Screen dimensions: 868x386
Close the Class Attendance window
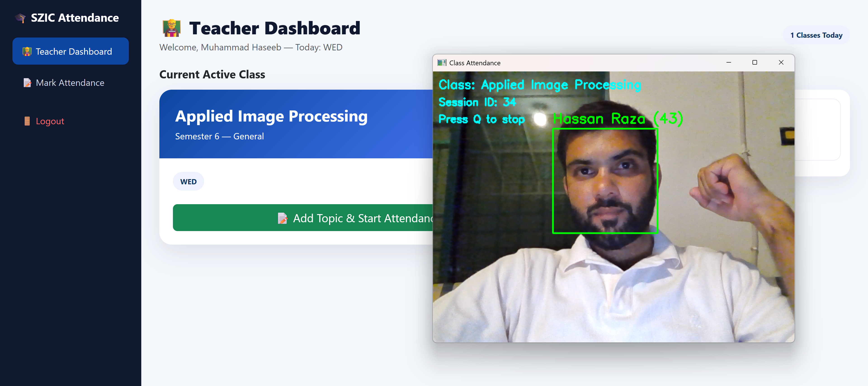pos(781,62)
